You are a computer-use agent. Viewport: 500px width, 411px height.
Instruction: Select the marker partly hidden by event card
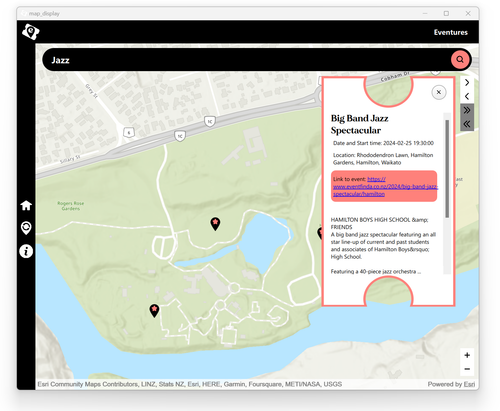(320, 233)
